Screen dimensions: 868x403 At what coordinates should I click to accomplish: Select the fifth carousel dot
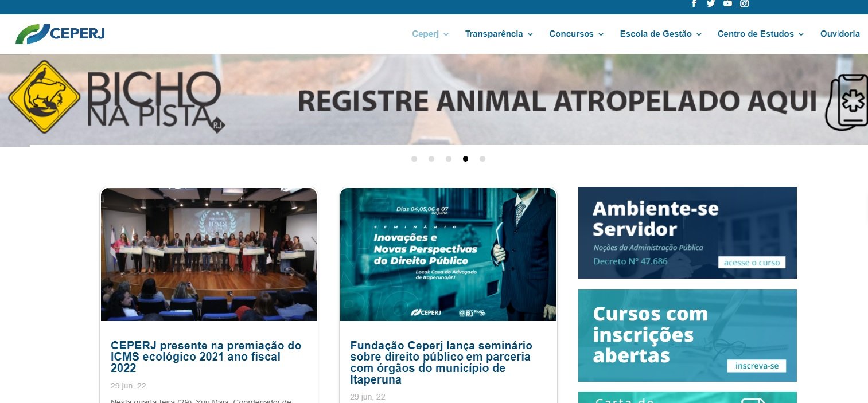pos(482,159)
